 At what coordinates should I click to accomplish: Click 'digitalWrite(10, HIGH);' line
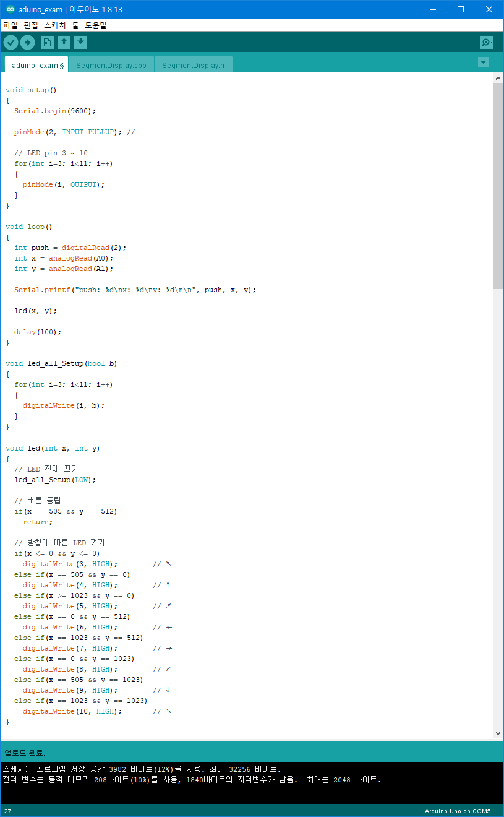click(72, 711)
